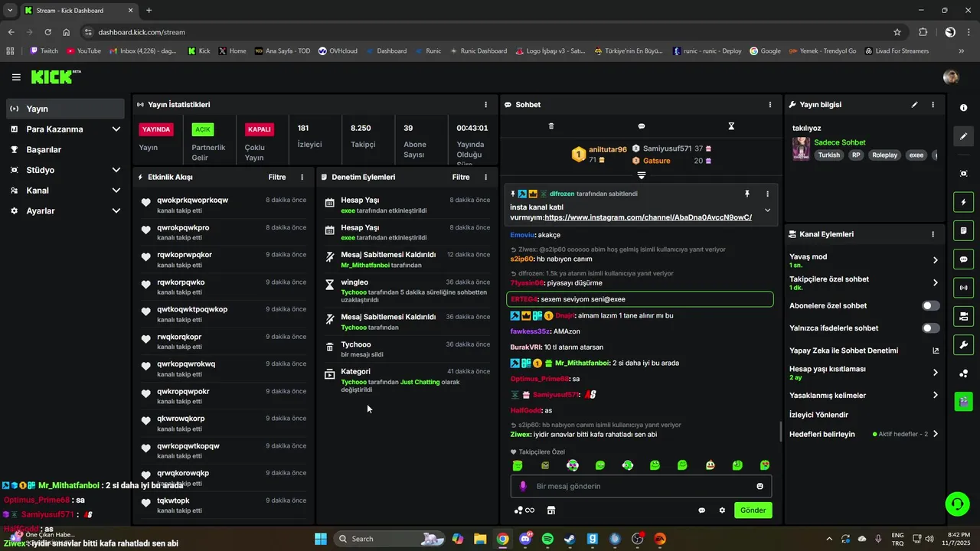Open the user profile avatar menu

pos(951,77)
